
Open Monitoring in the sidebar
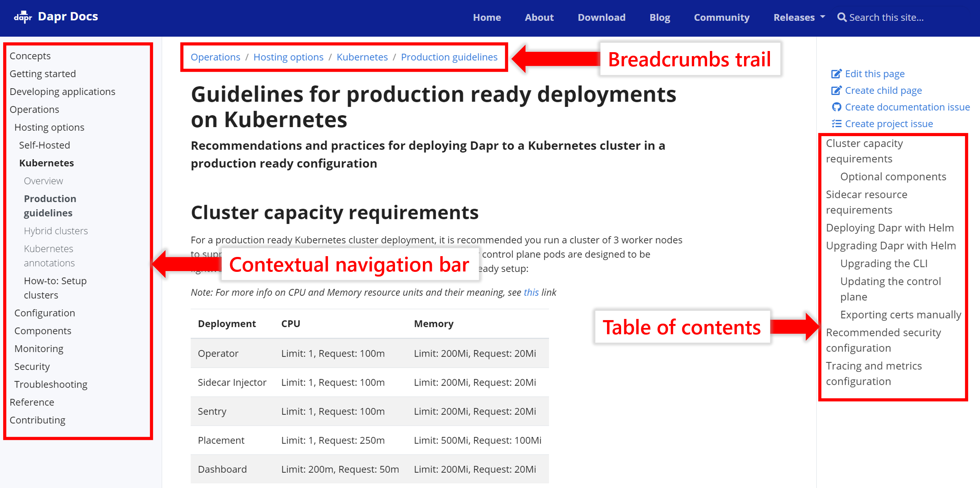coord(39,349)
